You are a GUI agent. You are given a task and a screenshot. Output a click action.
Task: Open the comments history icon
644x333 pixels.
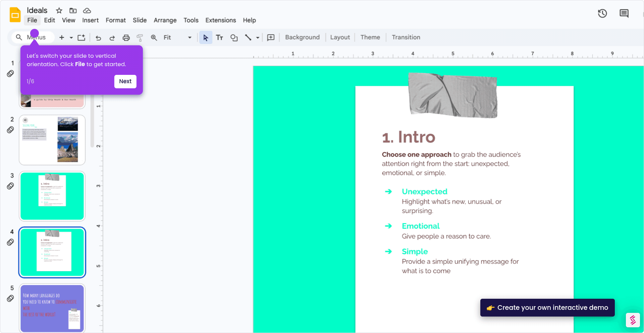tap(624, 13)
